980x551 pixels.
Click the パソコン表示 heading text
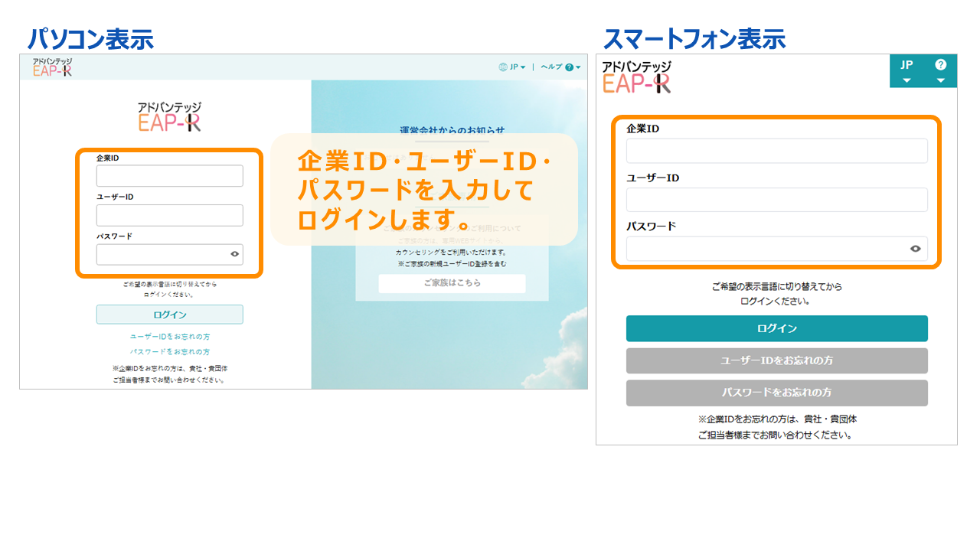coord(90,38)
